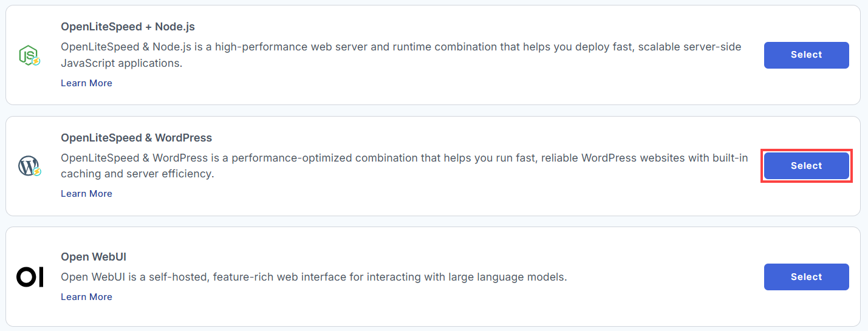The width and height of the screenshot is (868, 331).
Task: Click the Open WebUI logo icon
Action: [x=30, y=277]
